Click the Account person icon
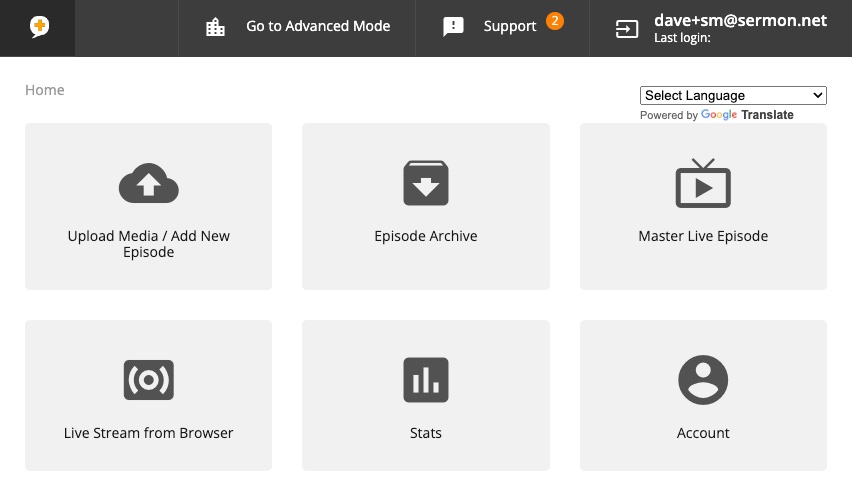Image resolution: width=852 pixels, height=498 pixels. coord(703,380)
